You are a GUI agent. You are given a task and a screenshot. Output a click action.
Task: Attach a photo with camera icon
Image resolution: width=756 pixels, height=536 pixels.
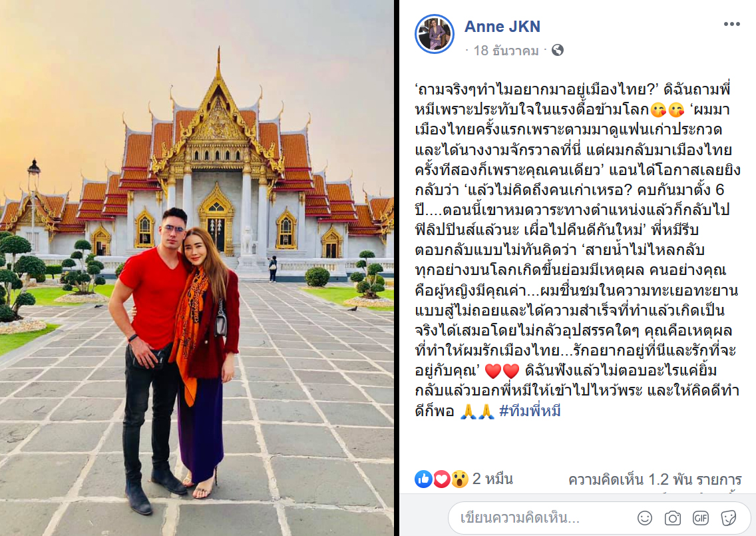click(673, 518)
